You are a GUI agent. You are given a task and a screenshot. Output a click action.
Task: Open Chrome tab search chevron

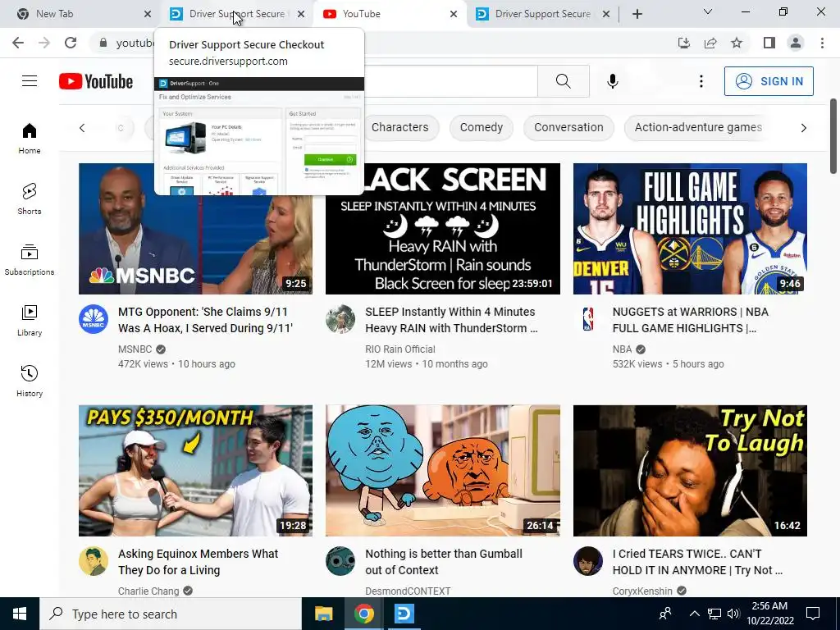tap(708, 11)
